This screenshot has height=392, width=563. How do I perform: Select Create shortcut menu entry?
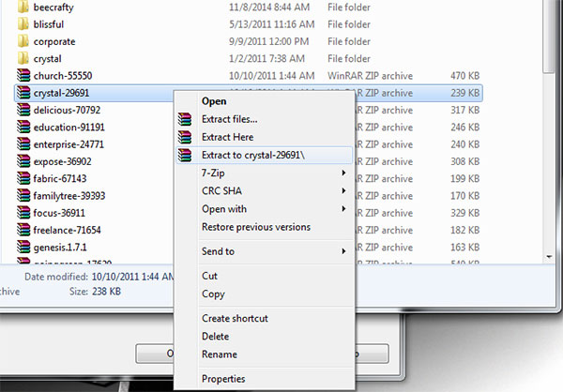coord(265,319)
